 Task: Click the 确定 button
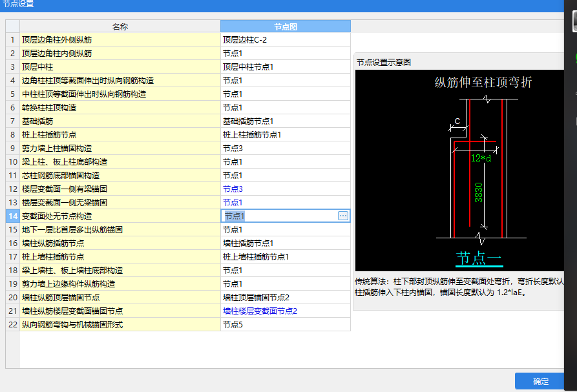click(540, 381)
